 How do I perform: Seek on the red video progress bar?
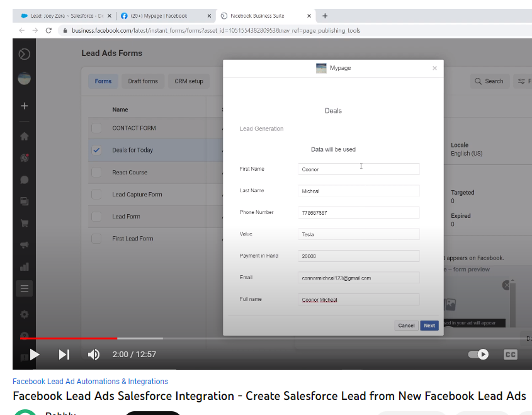click(69, 338)
